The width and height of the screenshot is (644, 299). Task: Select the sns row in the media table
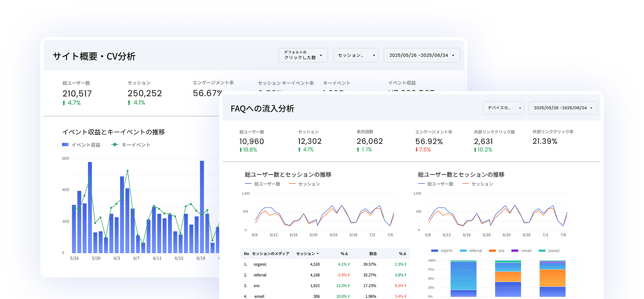point(325,286)
